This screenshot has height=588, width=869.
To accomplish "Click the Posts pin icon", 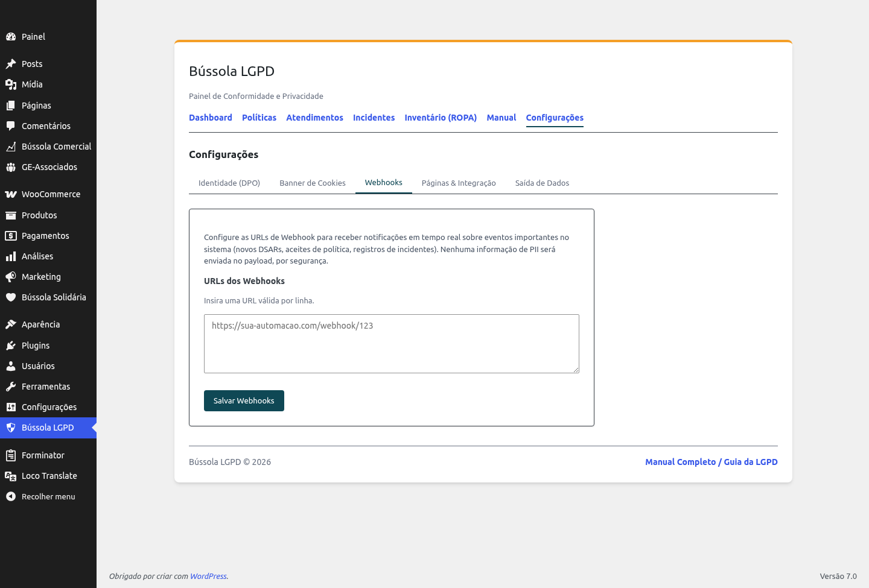I will 11,64.
